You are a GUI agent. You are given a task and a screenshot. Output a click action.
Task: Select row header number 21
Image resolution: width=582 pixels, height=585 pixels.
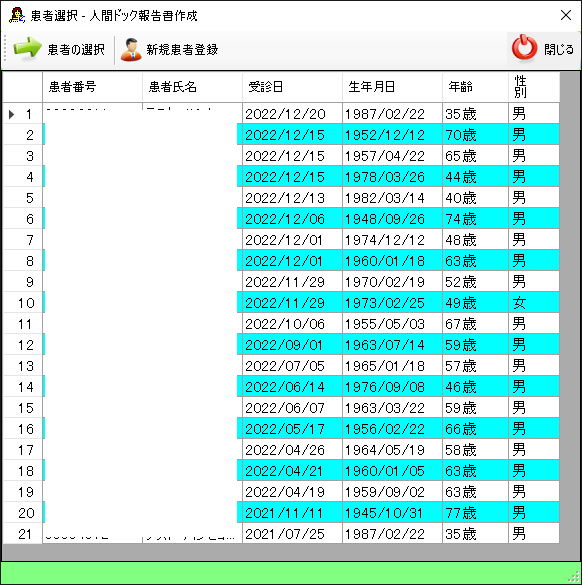point(23,534)
